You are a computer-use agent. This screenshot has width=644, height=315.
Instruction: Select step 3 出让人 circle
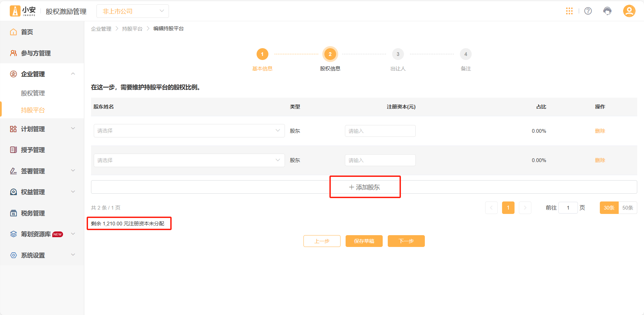[398, 54]
